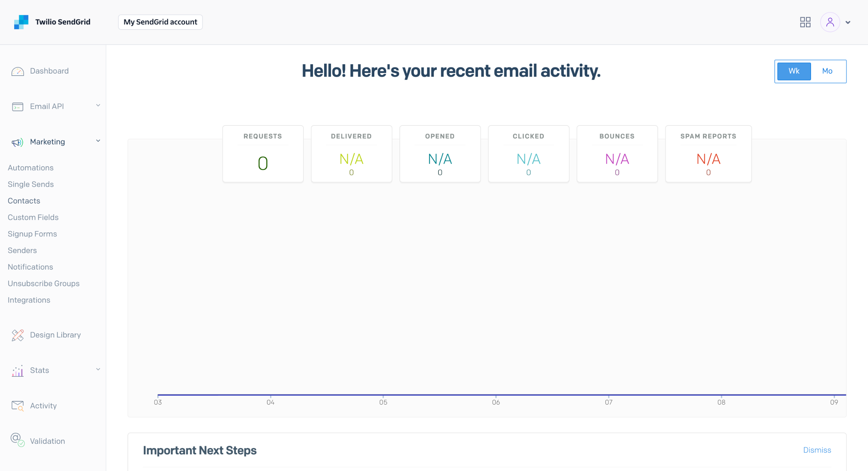This screenshot has height=471, width=868.
Task: Open Single Sends in Marketing menu
Action: 31,184
